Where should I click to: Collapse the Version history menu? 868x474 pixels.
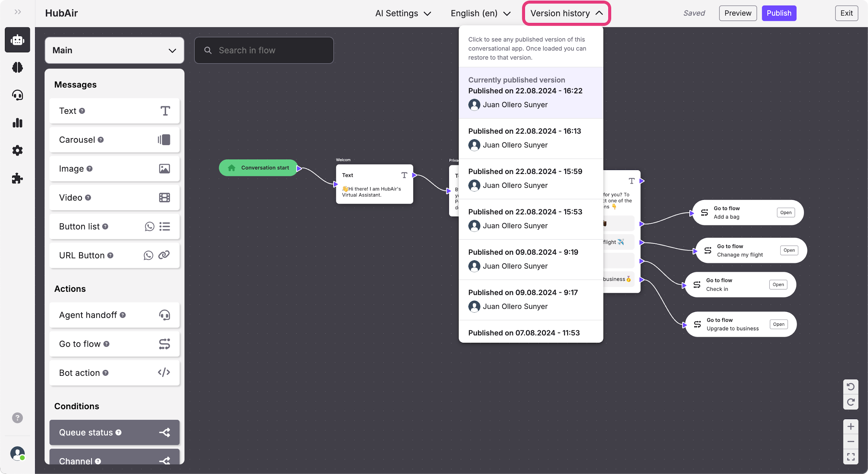coord(566,14)
